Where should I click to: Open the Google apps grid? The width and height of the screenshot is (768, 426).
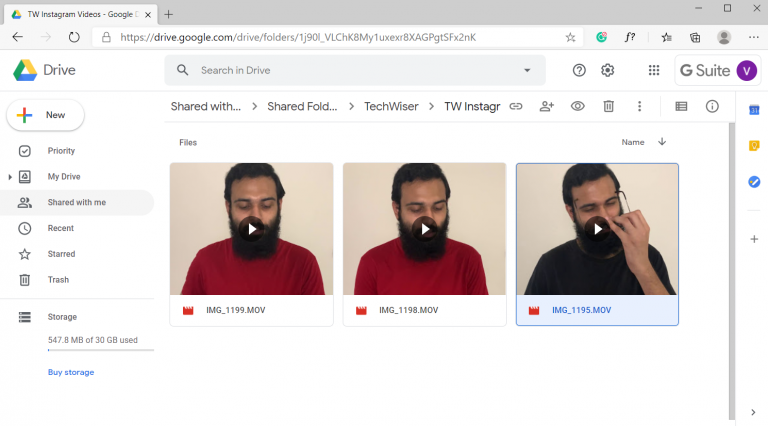[x=654, y=70]
